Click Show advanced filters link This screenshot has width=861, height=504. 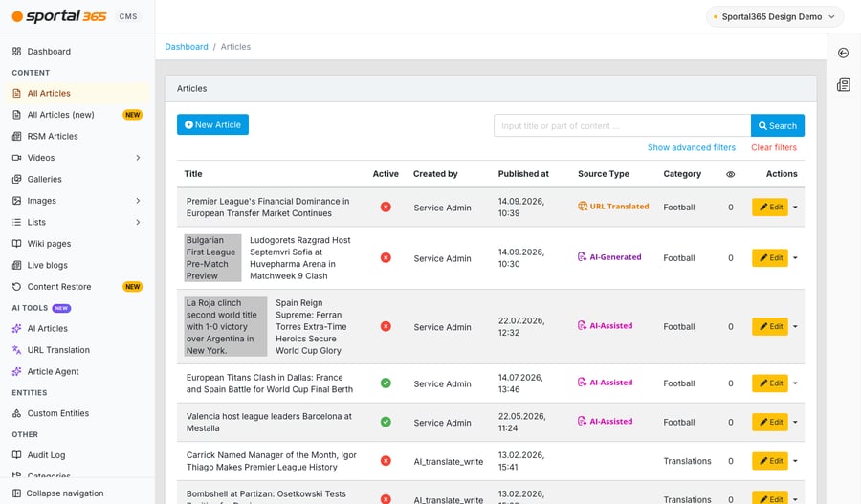point(692,147)
